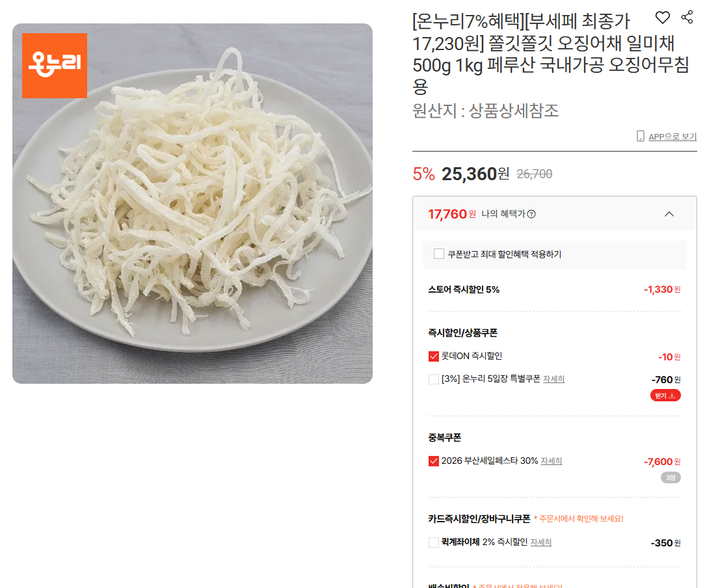Screen dimensions: 705x588
Task: Tick the 퀵계좌이체 2% 즉시할인 checkbox
Action: point(433,542)
